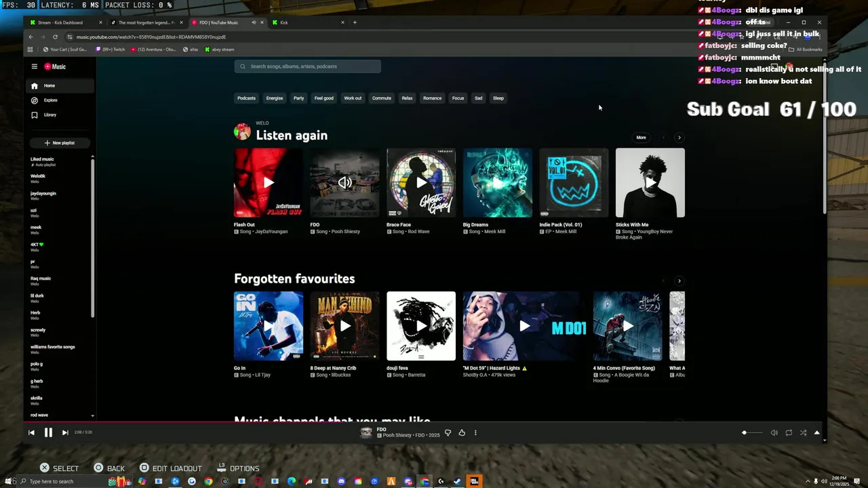Open jaydayoungin playlist
This screenshot has width=868, height=488.
[x=60, y=196]
